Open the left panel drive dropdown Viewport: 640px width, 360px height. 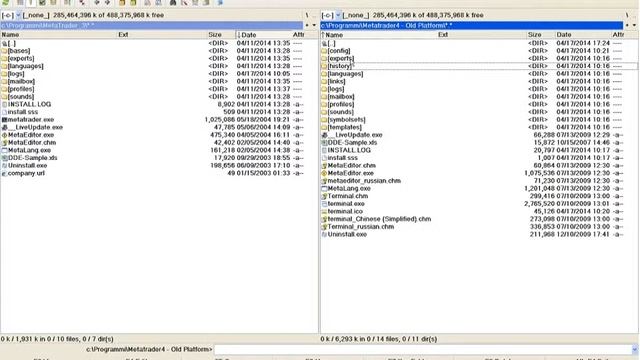[18, 15]
